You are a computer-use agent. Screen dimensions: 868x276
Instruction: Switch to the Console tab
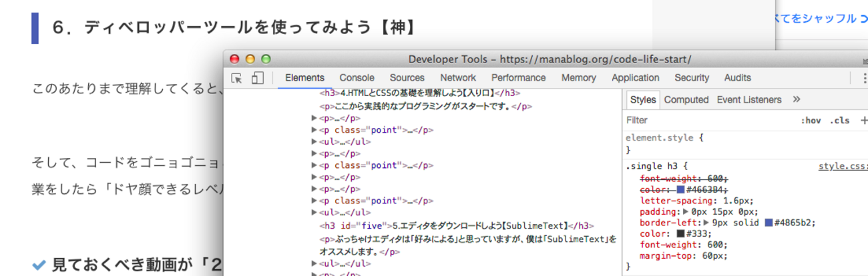click(357, 78)
